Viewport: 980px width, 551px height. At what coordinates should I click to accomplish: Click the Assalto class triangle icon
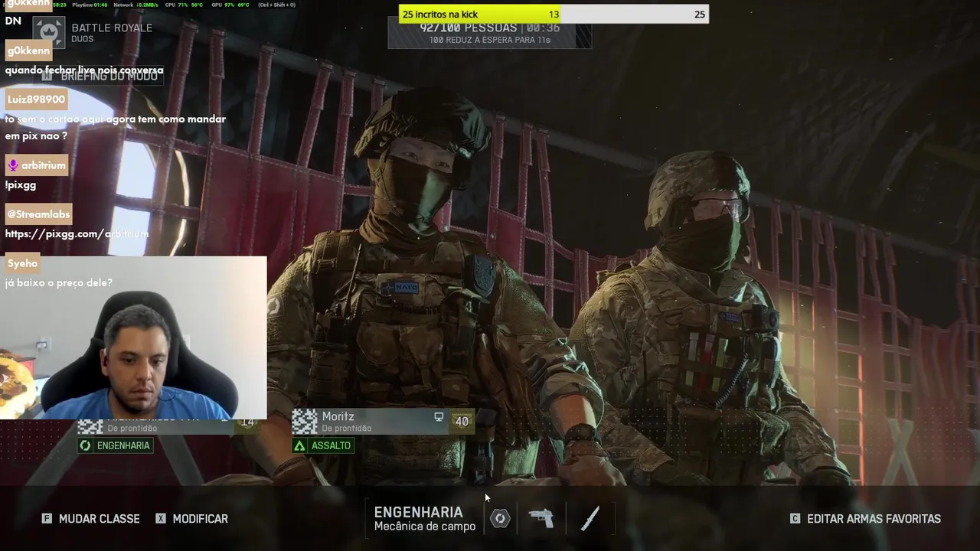pyautogui.click(x=299, y=445)
